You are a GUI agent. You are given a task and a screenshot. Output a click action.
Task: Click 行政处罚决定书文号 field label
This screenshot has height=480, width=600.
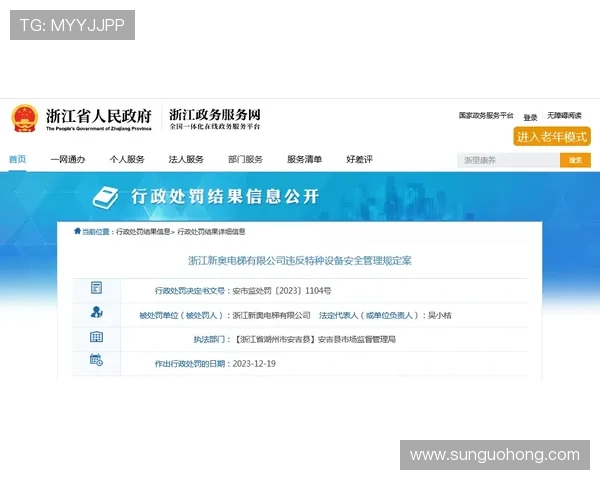pos(190,291)
